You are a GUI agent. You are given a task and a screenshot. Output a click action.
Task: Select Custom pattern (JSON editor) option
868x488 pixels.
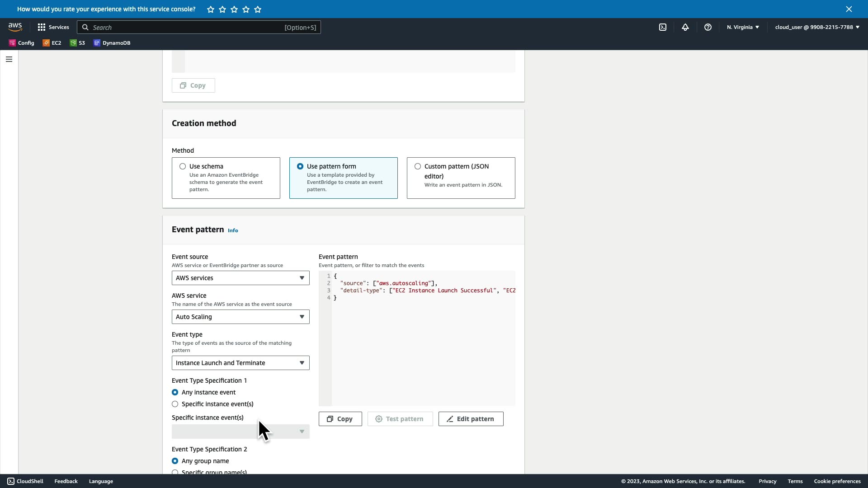(x=418, y=166)
